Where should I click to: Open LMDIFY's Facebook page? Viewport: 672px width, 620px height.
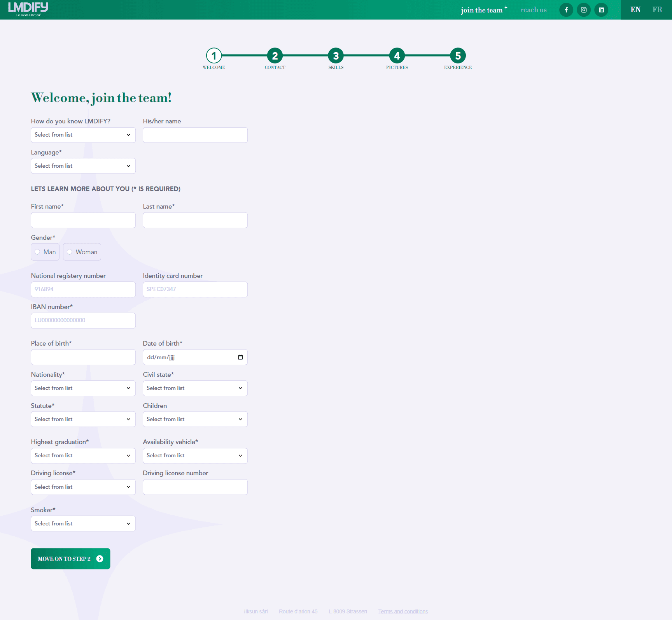(x=566, y=10)
